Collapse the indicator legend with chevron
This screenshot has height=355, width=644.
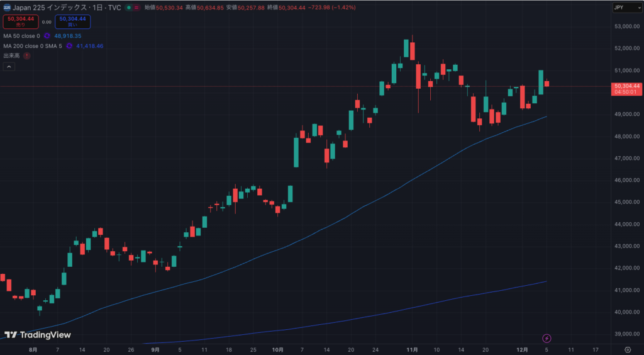[9, 67]
